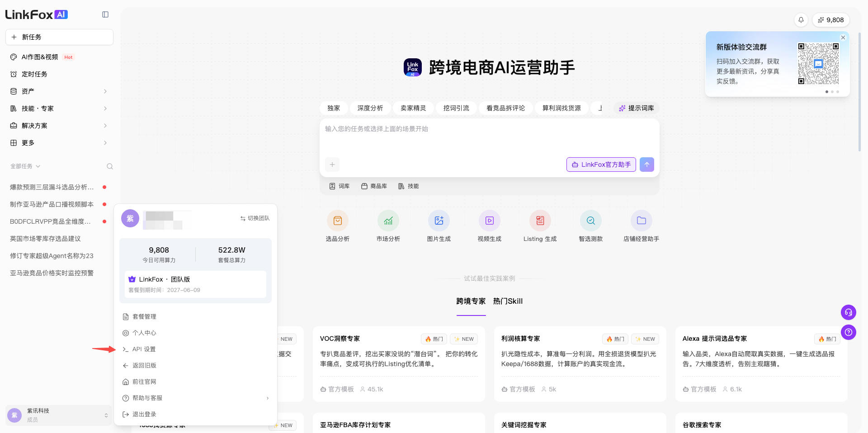Search tasks with the magnifier icon
The width and height of the screenshot is (868, 433).
[x=110, y=166]
